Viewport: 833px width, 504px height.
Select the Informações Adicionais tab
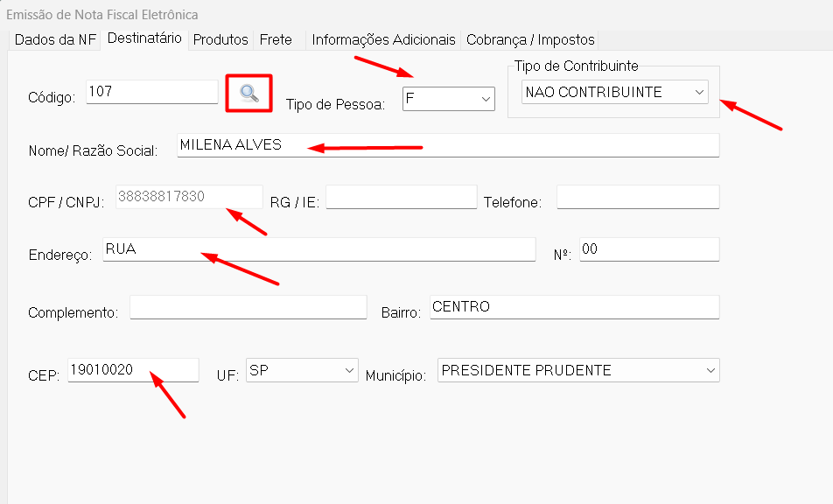(383, 39)
